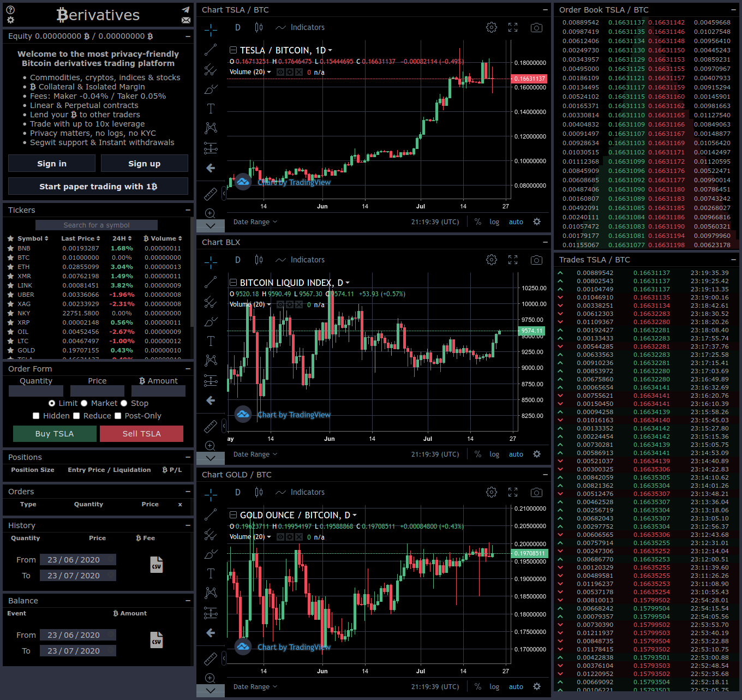Select the Stop order type

[x=124, y=403]
